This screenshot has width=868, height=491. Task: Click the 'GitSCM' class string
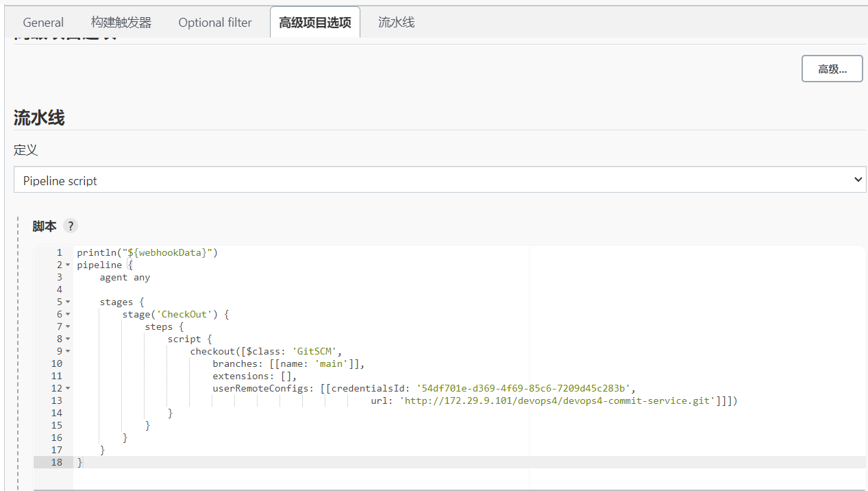coord(314,351)
